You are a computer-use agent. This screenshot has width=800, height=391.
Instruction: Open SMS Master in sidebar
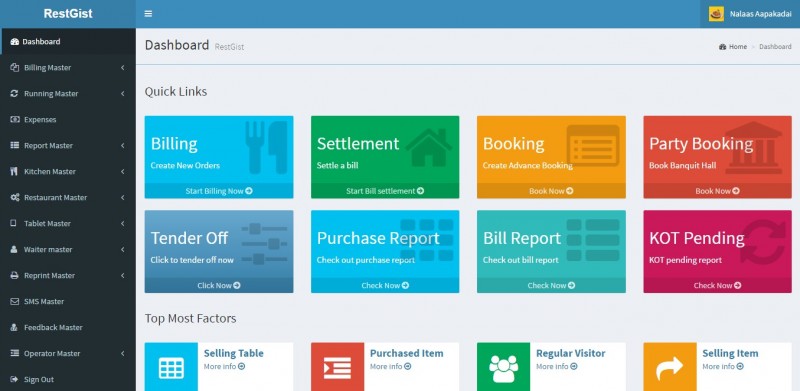click(x=68, y=301)
